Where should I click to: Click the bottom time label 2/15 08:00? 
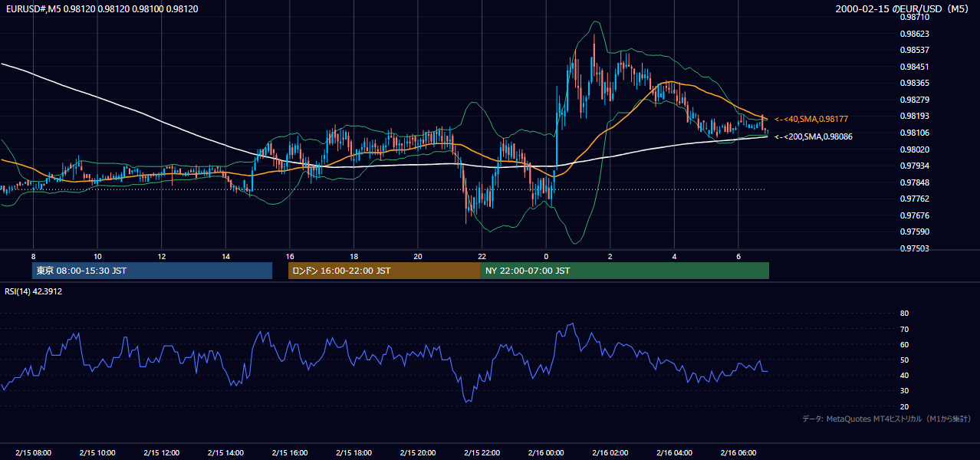(x=33, y=453)
